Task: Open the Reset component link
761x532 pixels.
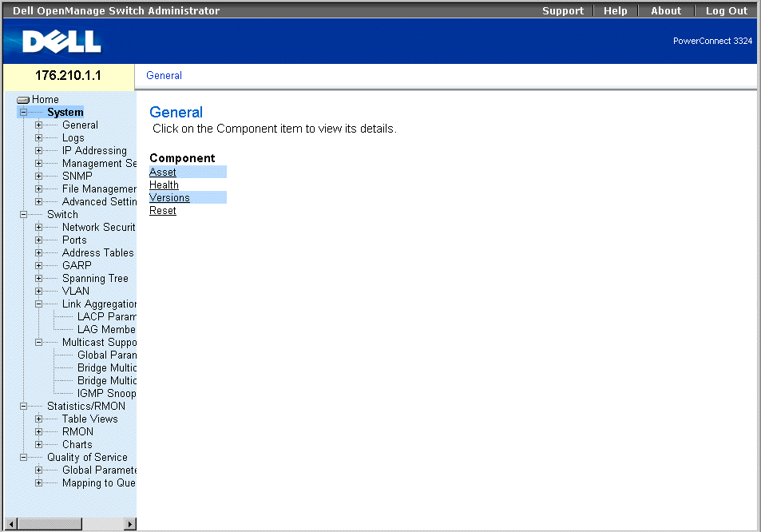Action: coord(163,211)
